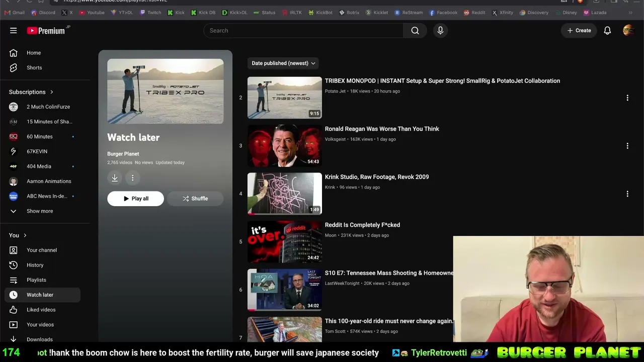
Task: Open the Status bookmark
Action: pyautogui.click(x=264, y=13)
